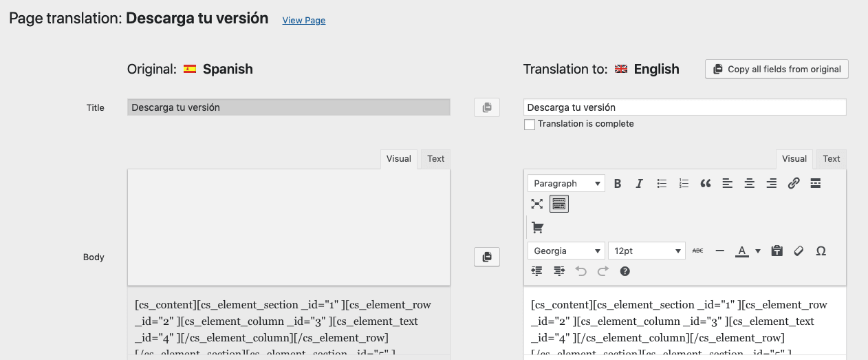Click the clear formatting eraser icon
The image size is (868, 360).
[x=799, y=251]
